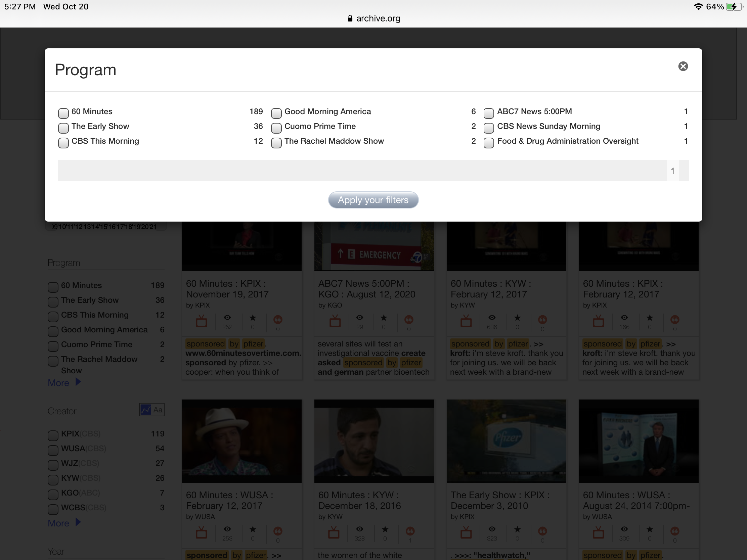Check CBS News Sunday Morning option
Screen dimensions: 747x560
(489, 128)
